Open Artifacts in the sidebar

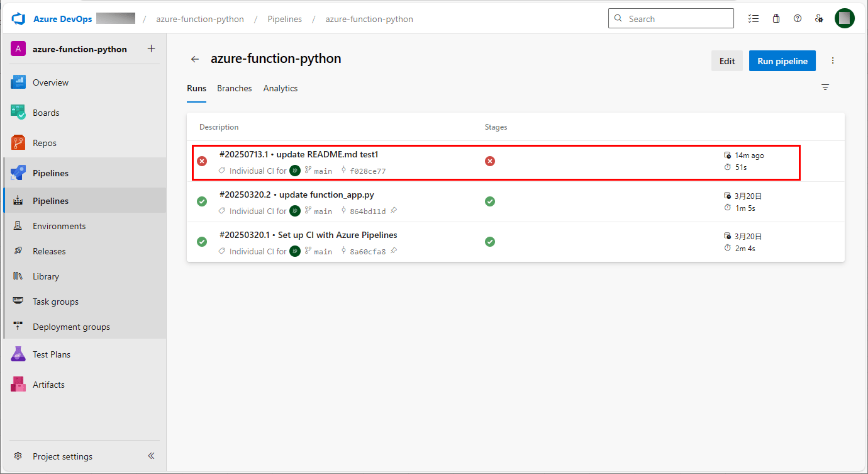(x=83, y=385)
